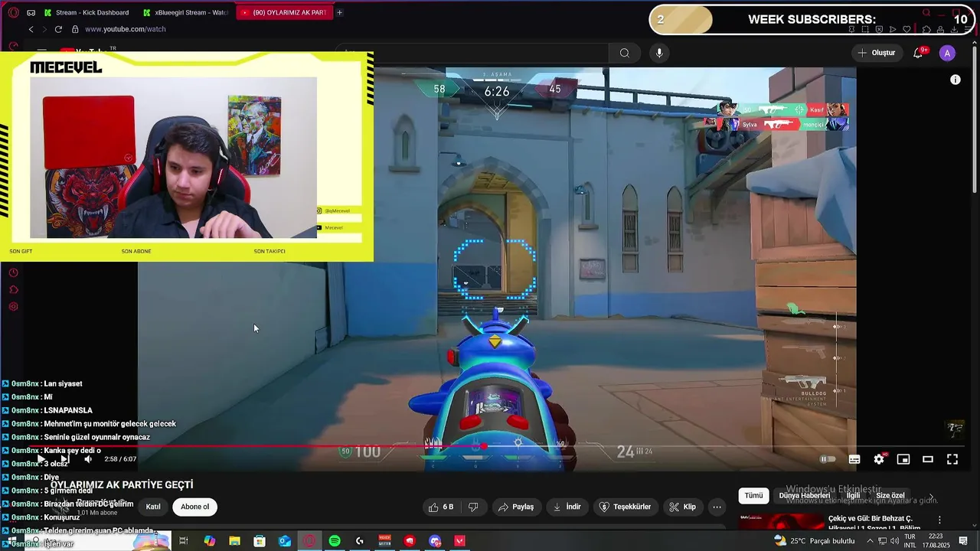This screenshot has width=980, height=551.
Task: Open system volume speaker tray icon
Action: (896, 541)
